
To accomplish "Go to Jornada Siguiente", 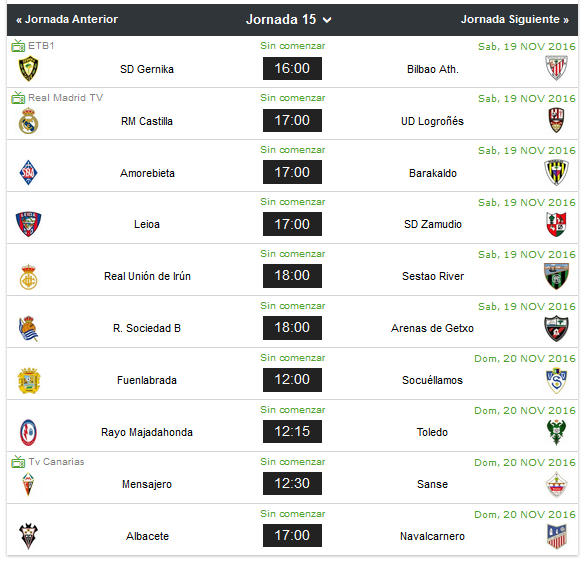I will click(515, 19).
